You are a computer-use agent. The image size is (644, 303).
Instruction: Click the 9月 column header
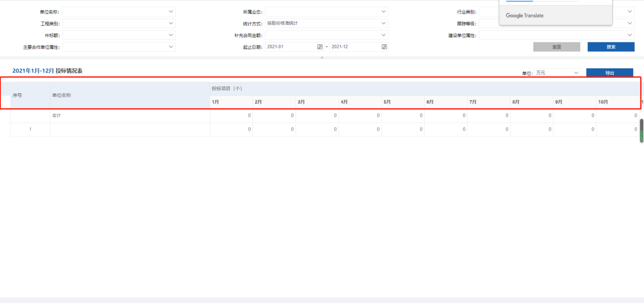(x=575, y=102)
